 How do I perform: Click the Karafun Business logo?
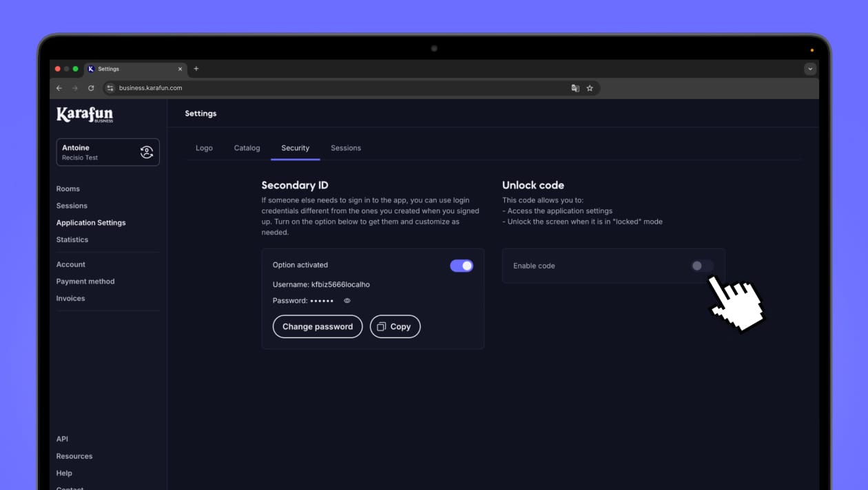pos(85,114)
